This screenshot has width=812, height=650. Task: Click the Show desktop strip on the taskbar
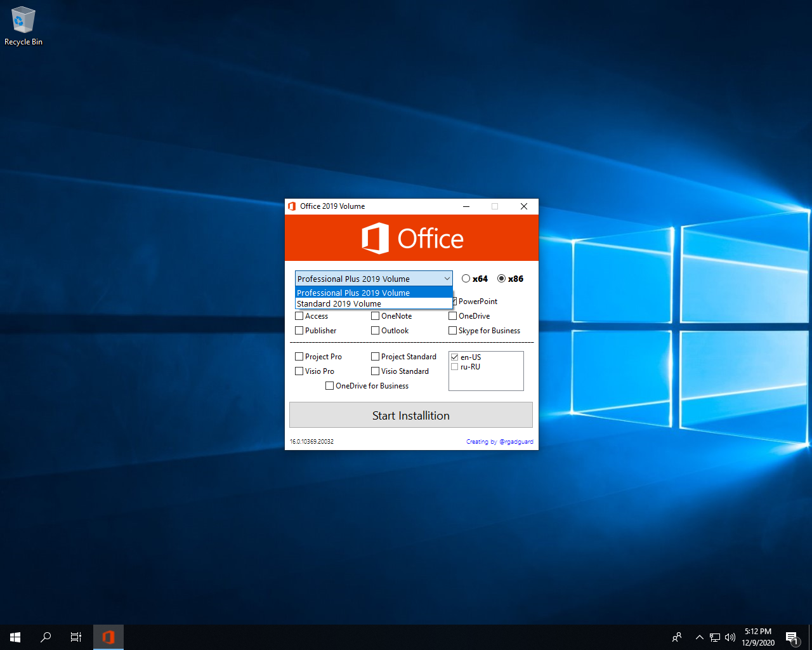(810, 637)
